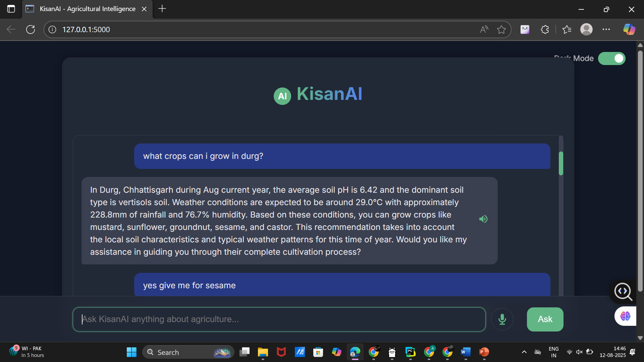The height and width of the screenshot is (362, 644).
Task: Open a new browser tab
Action: click(x=162, y=9)
